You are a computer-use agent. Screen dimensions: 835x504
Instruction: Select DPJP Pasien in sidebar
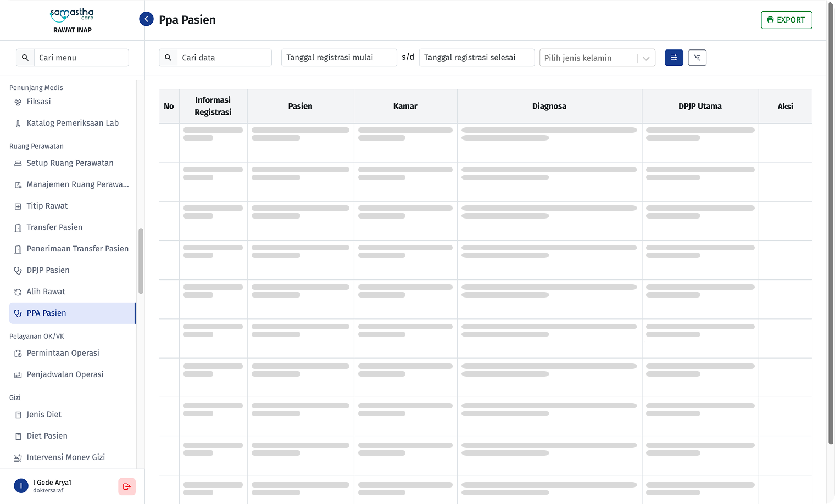tap(48, 270)
